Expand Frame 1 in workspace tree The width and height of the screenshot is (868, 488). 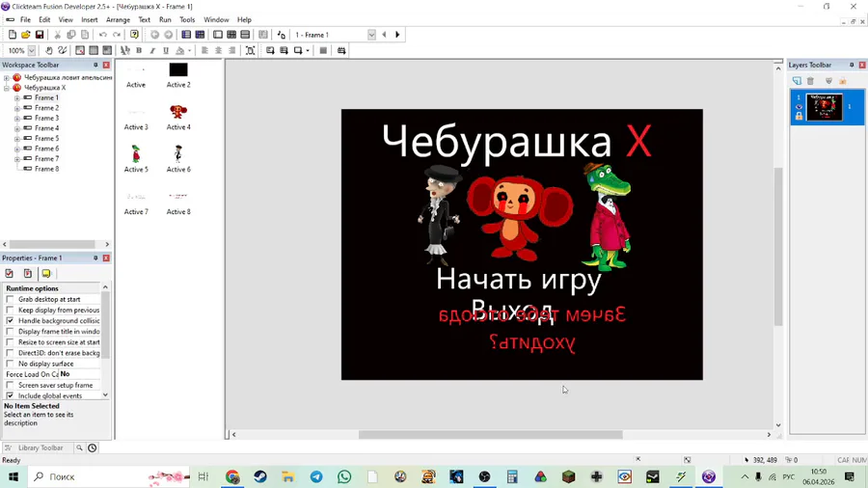17,98
